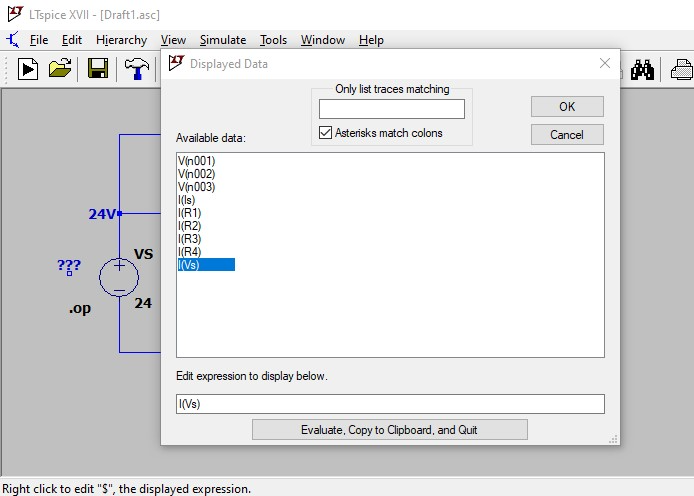Open the Tools menu
The image size is (694, 496).
[273, 40]
